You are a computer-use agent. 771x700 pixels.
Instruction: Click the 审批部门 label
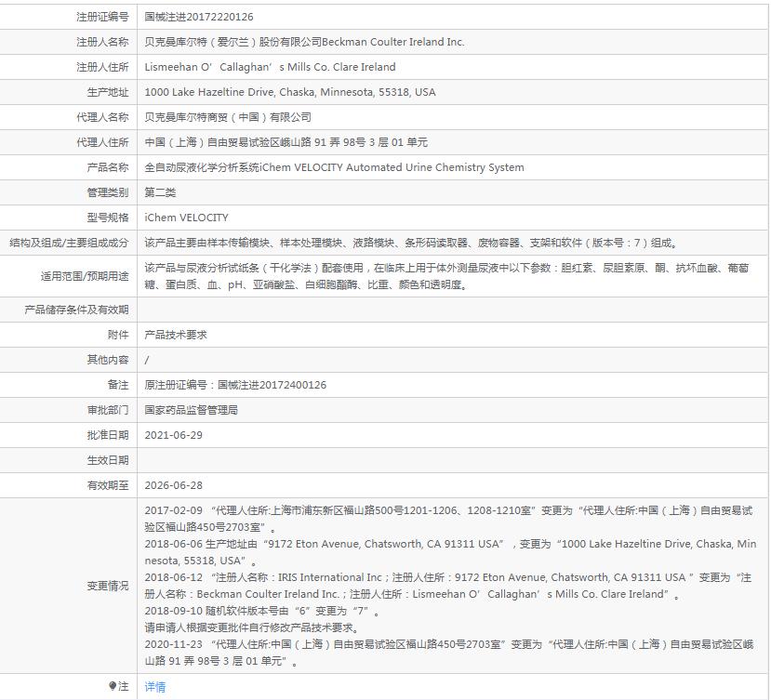(108, 409)
